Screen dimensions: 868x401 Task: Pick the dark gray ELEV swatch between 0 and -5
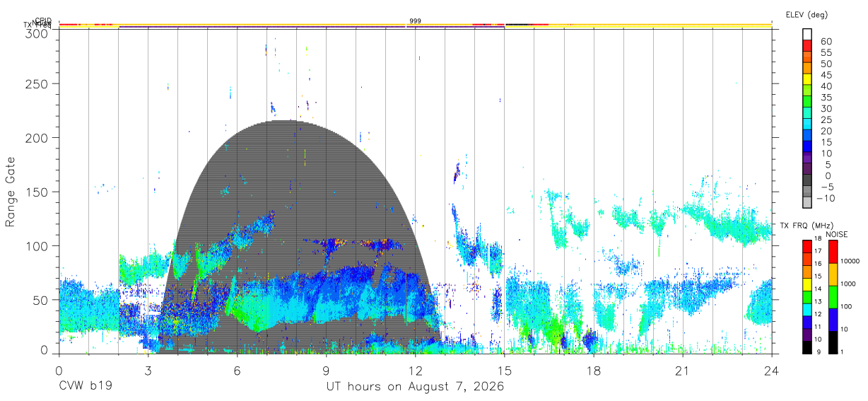(x=807, y=180)
